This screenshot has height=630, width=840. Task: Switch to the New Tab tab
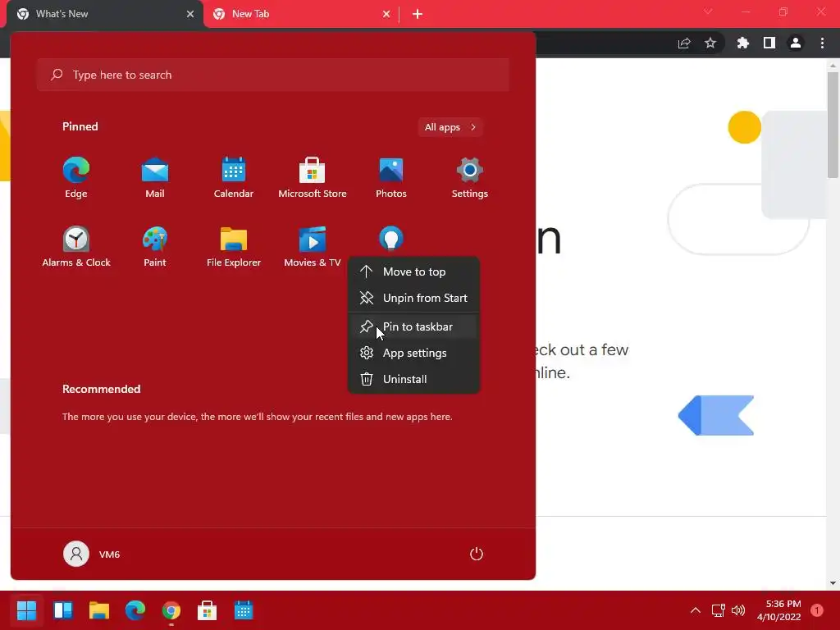tap(300, 14)
